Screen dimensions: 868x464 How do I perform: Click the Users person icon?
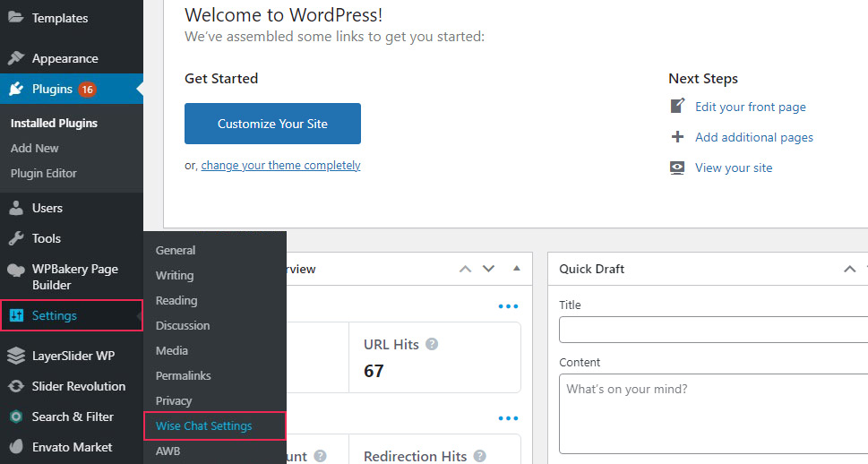tap(16, 208)
